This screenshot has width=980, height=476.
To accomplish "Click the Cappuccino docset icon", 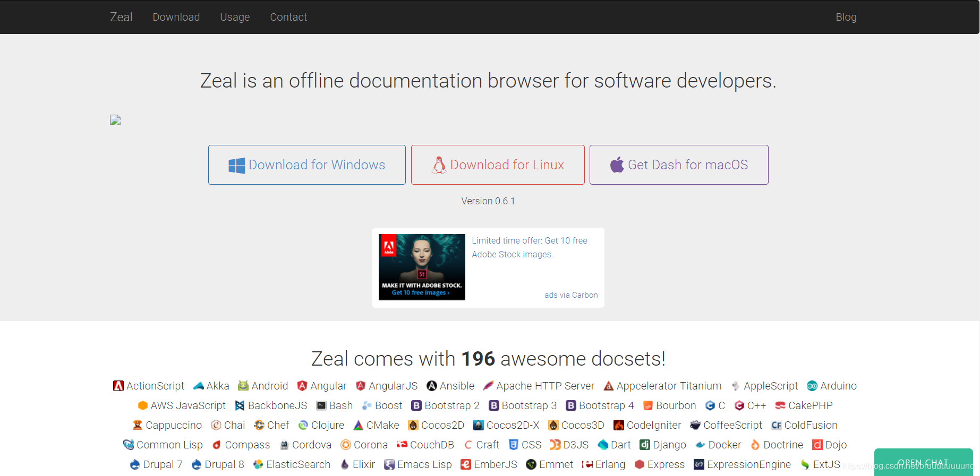I will 138,425.
